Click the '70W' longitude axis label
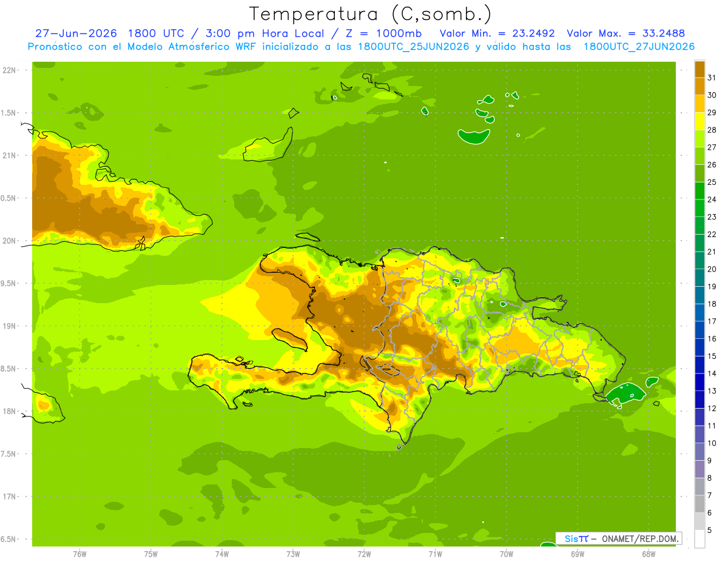This screenshot has width=728, height=562. click(507, 554)
